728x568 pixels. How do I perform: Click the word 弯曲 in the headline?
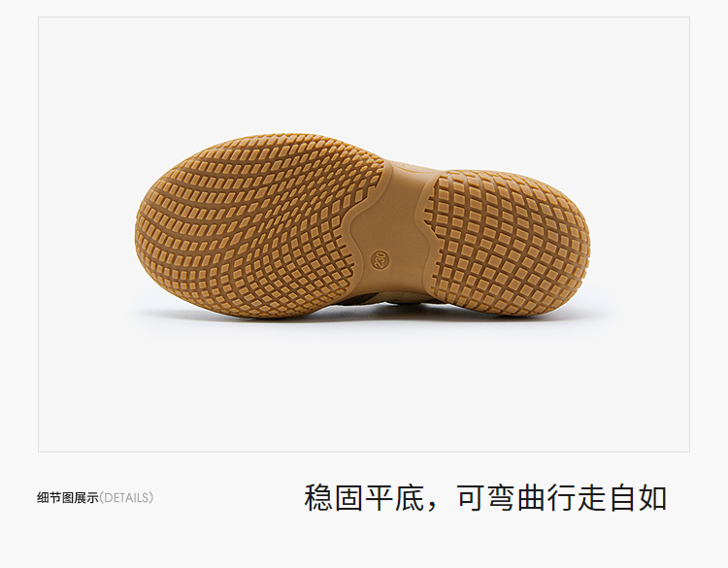(516, 498)
